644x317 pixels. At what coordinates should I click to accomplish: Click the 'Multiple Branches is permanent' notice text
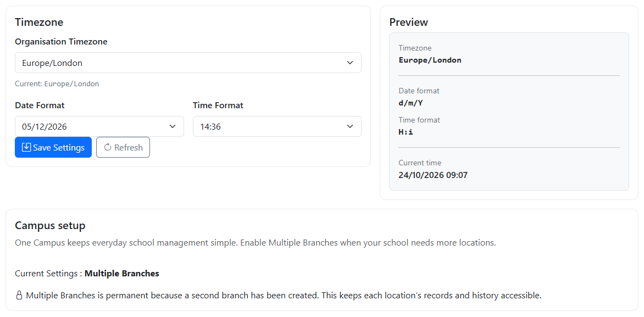pos(284,295)
